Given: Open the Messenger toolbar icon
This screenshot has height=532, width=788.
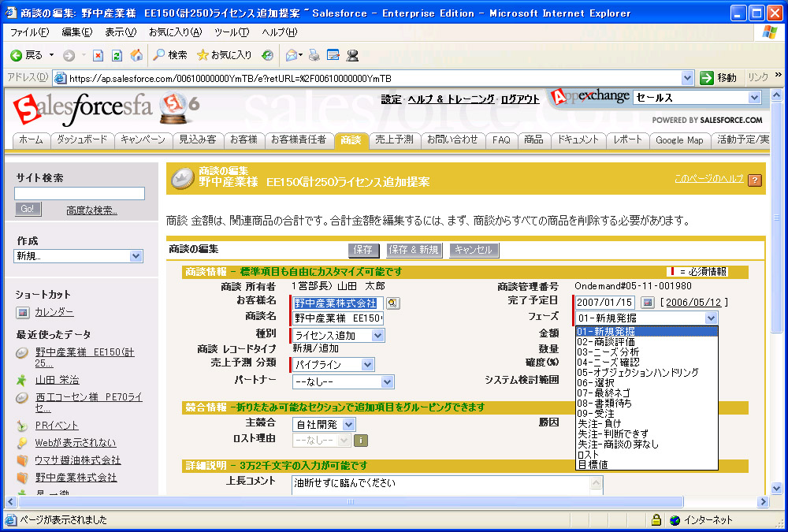Looking at the screenshot, I should pyautogui.click(x=352, y=55).
